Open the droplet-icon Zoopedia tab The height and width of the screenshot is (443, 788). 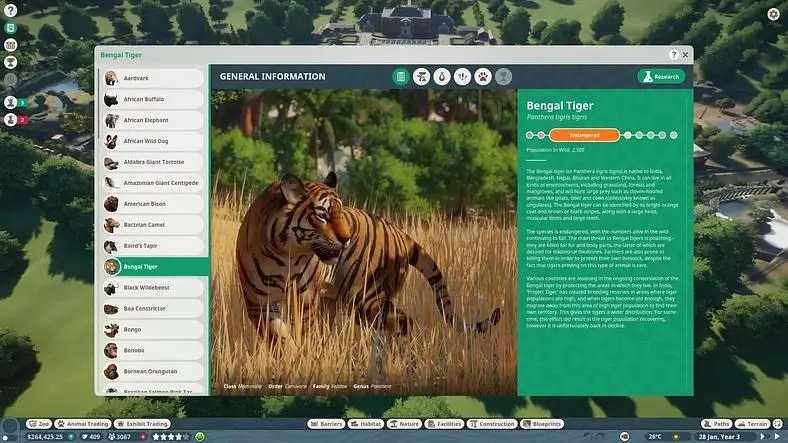click(x=442, y=77)
